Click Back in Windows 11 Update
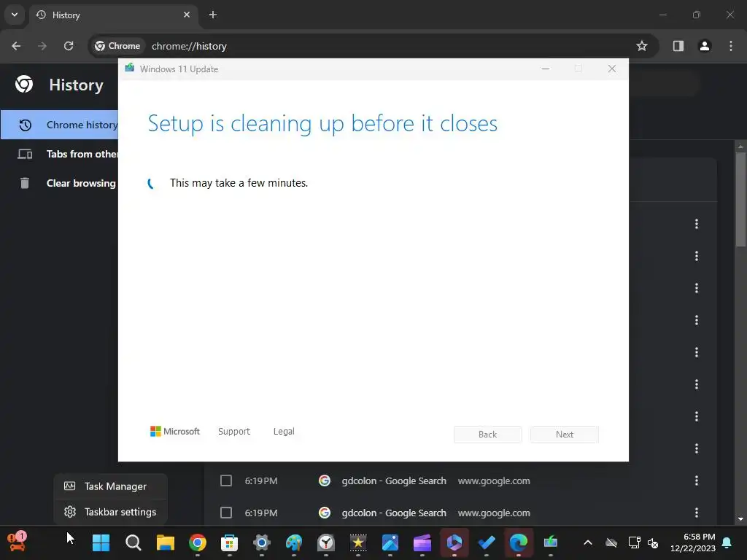This screenshot has width=747, height=560. [x=487, y=435]
